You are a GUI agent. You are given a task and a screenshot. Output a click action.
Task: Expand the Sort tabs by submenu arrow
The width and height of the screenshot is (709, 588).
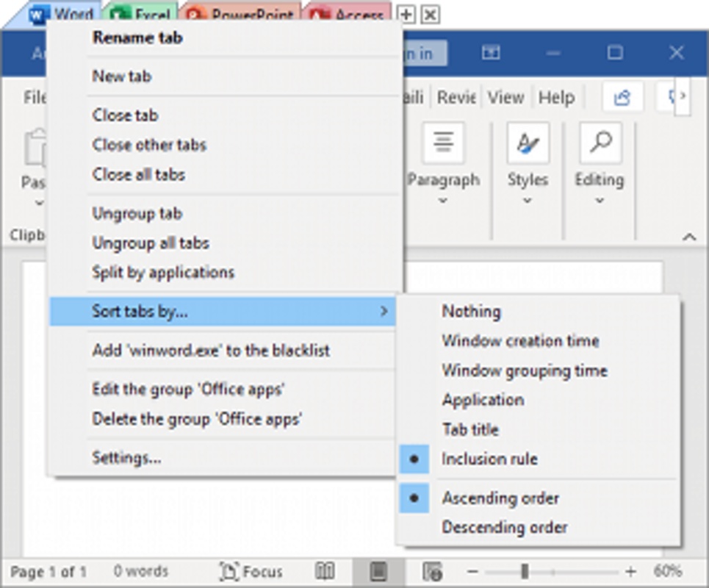[x=384, y=311]
